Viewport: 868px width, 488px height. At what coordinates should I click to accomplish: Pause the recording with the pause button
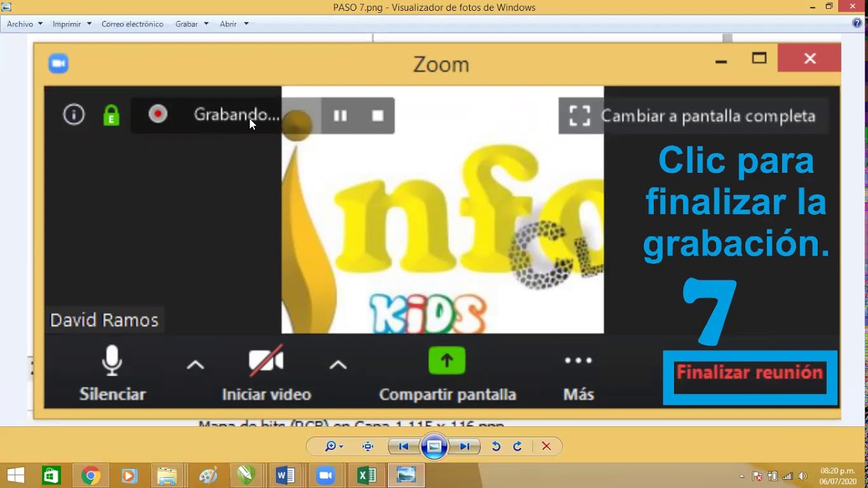pos(340,116)
